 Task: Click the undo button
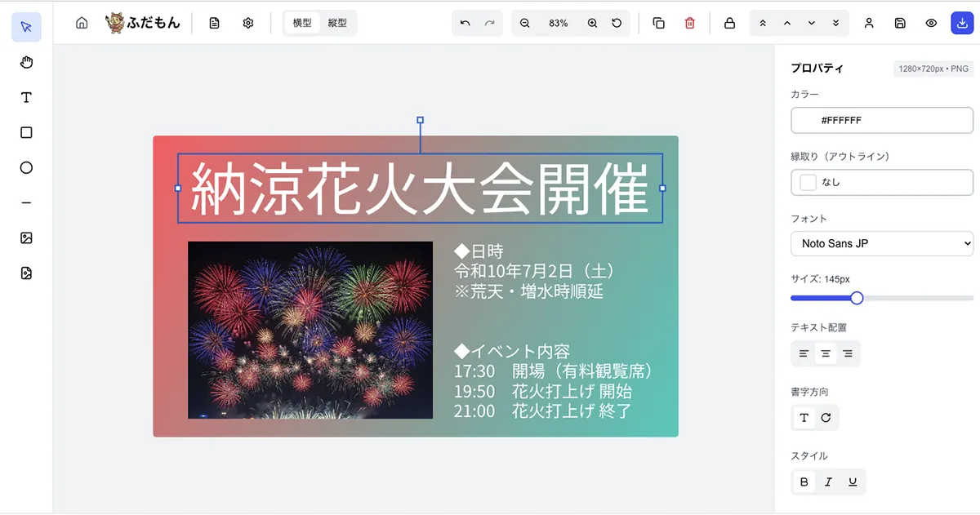(465, 23)
